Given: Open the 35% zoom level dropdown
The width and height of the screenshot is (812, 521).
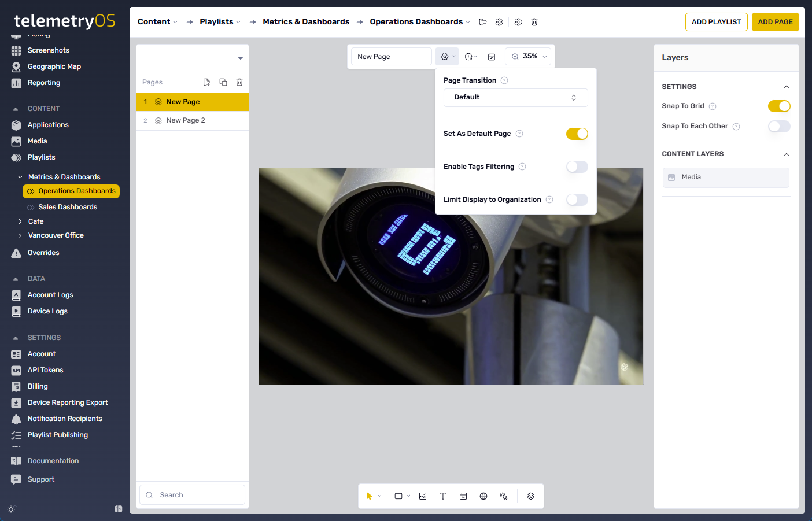Looking at the screenshot, I should (529, 57).
